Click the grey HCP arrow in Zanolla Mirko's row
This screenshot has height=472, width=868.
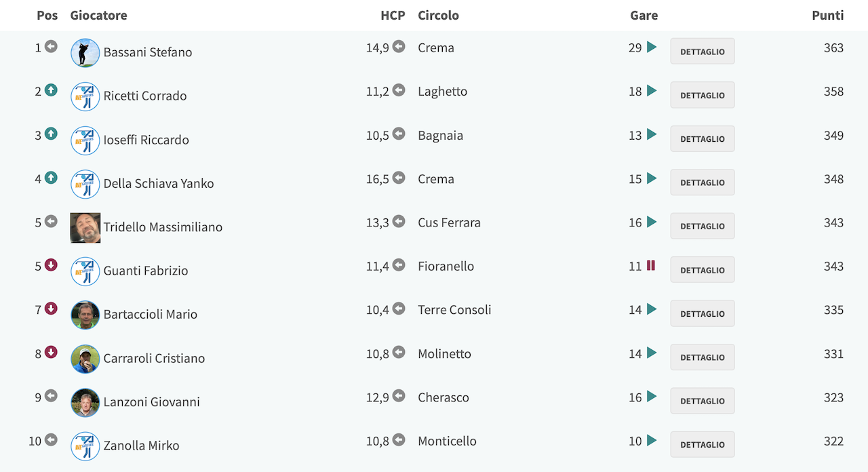(399, 440)
